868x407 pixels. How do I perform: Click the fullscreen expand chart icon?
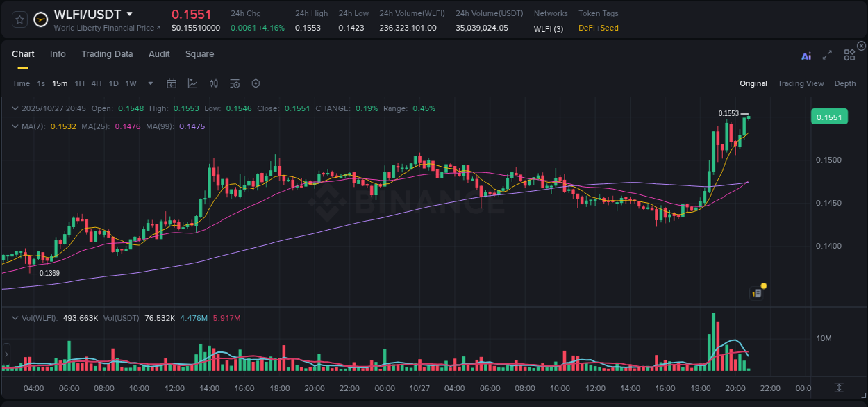pos(826,55)
